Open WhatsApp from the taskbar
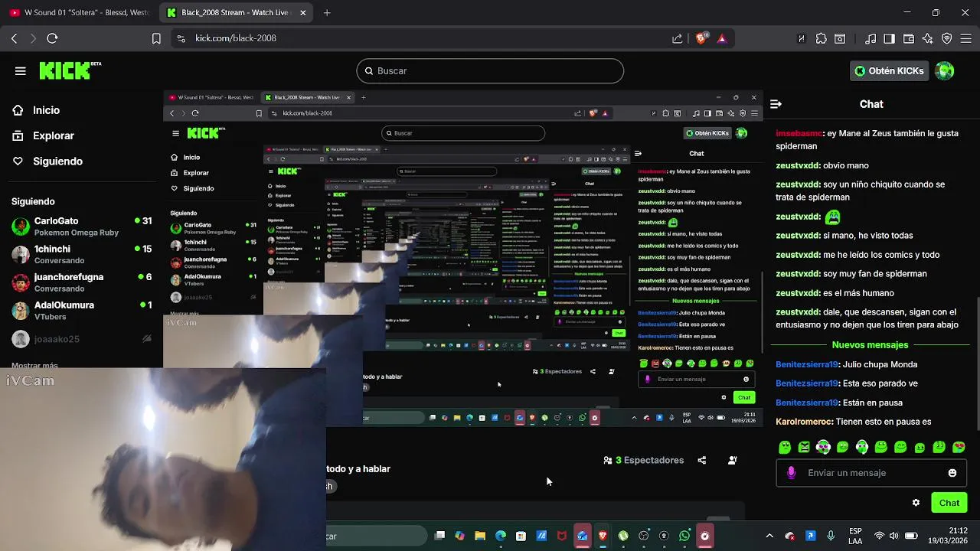 coord(684,536)
